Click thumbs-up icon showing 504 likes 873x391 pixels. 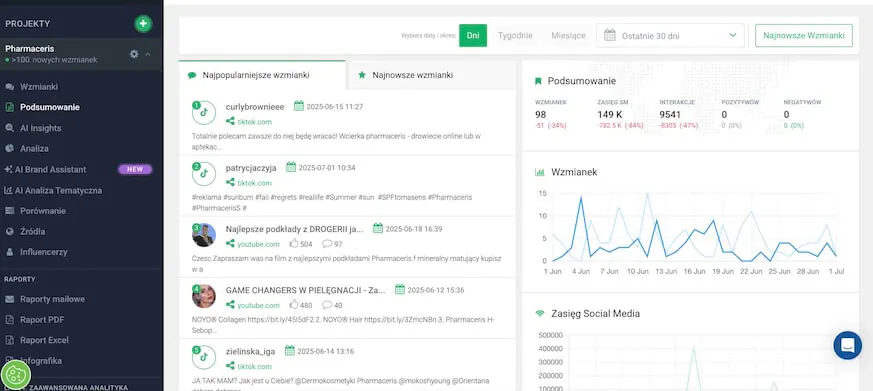pyautogui.click(x=294, y=243)
